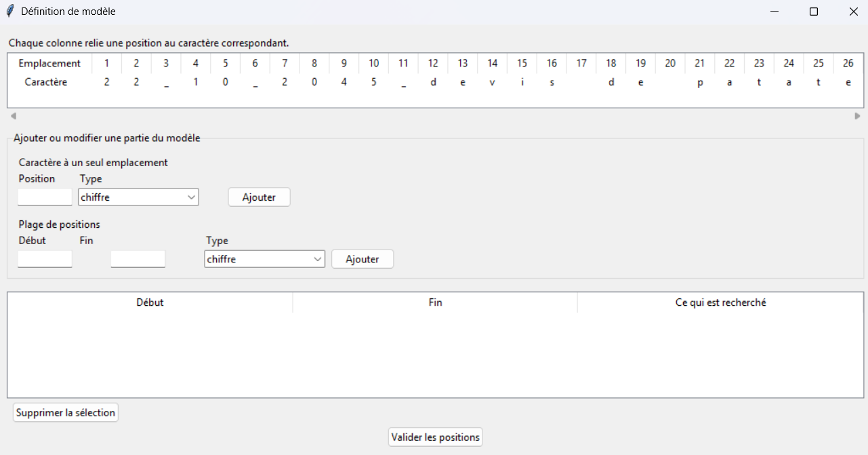
Task: Select Emplacement column 10
Action: tap(374, 64)
